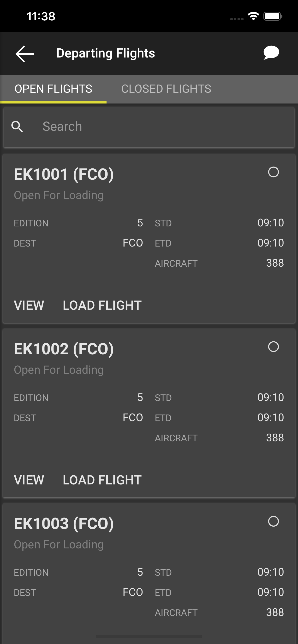Open the chat bubble icon
Viewport: 298px width, 644px height.
[271, 53]
